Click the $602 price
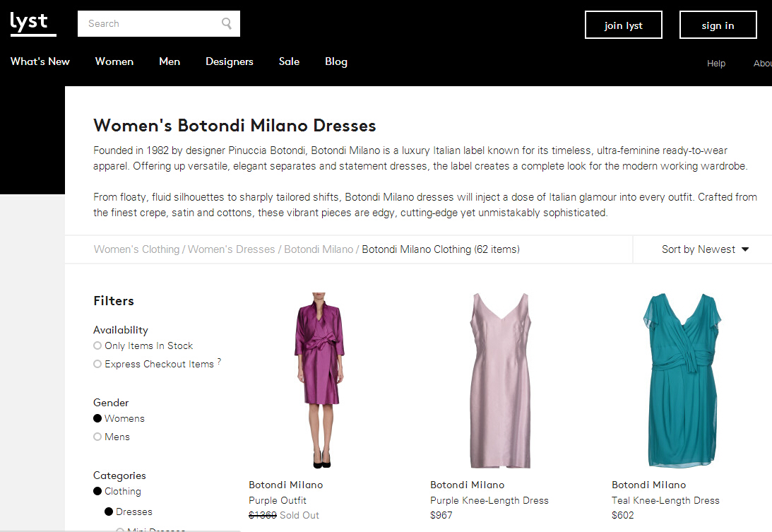The width and height of the screenshot is (772, 532). tap(623, 515)
